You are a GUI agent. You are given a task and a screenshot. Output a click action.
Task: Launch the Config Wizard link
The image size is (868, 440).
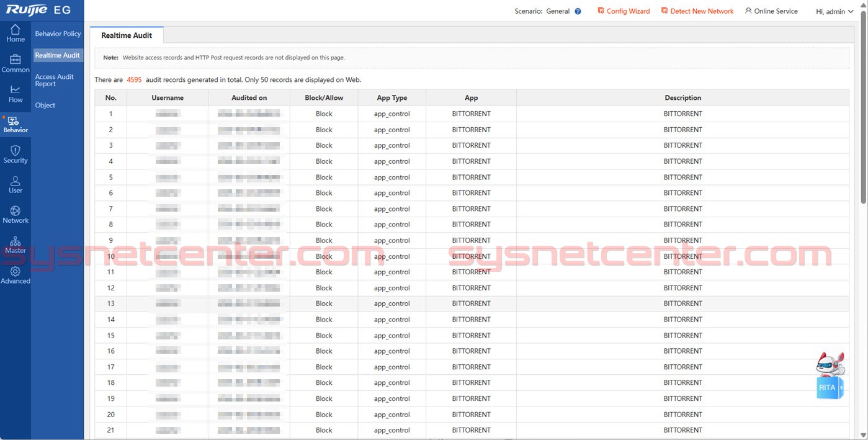coord(624,11)
